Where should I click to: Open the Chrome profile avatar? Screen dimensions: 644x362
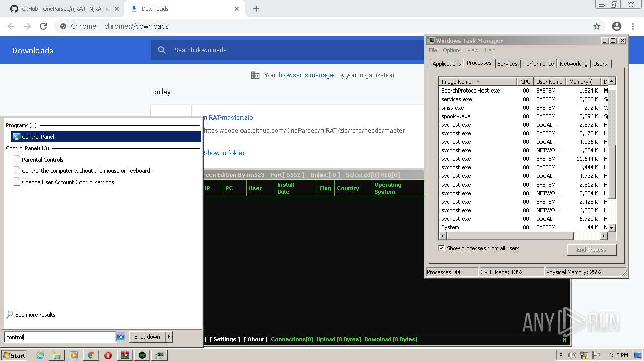click(x=617, y=26)
